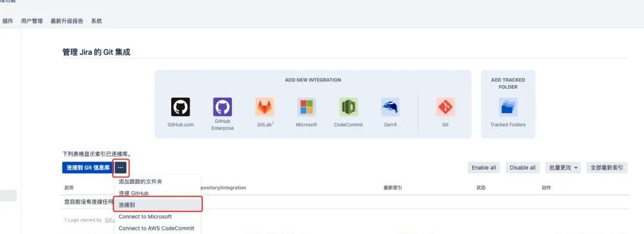Click the 启用 column header
Image resolution: width=644 pixels, height=234 pixels.
(69, 188)
